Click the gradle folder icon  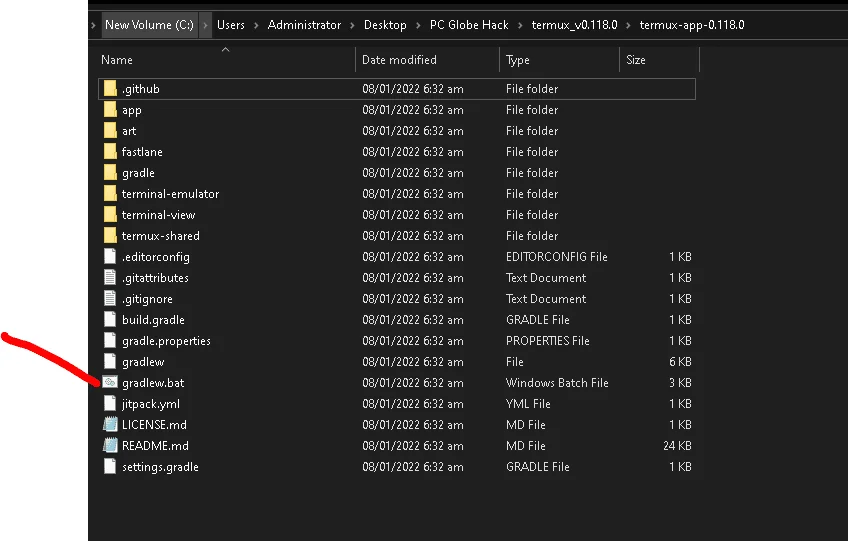[x=110, y=173]
